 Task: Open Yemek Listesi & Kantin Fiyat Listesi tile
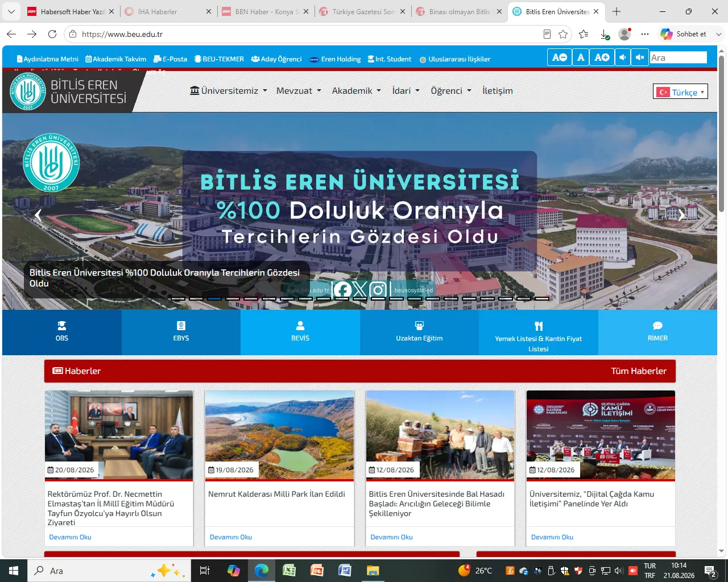click(x=539, y=333)
